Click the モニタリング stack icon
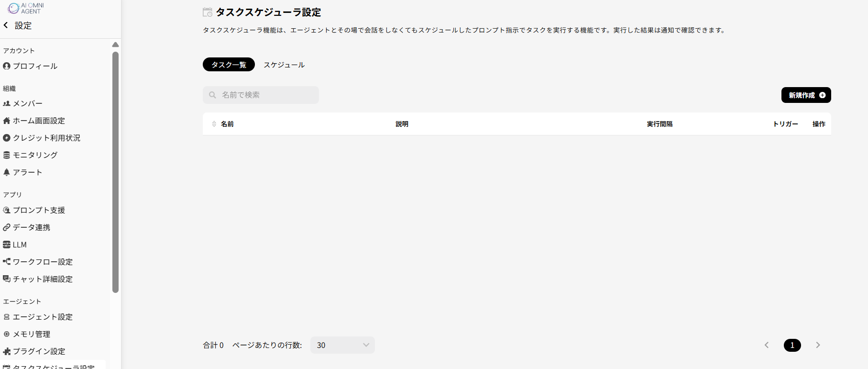Viewport: 868px width, 369px height. click(7, 155)
